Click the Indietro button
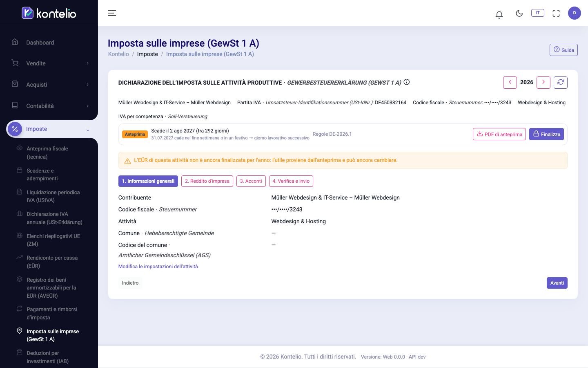The image size is (588, 368). point(130,283)
